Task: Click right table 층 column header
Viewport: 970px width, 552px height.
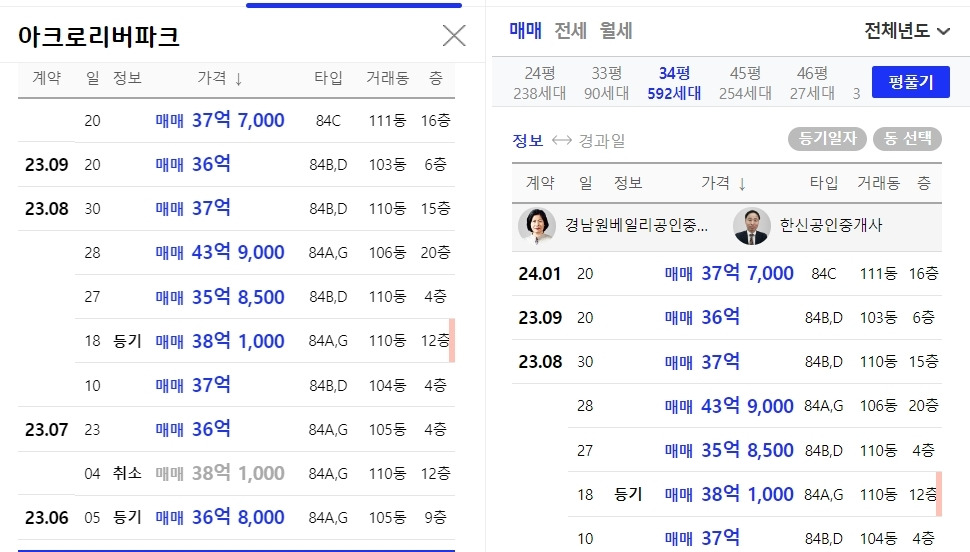Action: coord(924,183)
